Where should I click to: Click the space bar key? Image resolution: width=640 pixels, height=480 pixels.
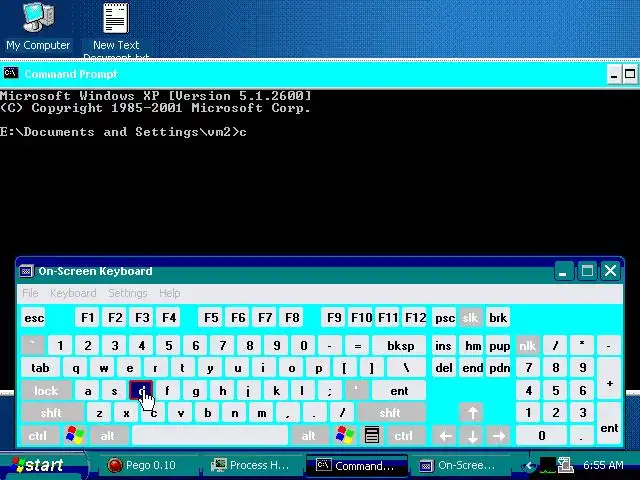pos(210,436)
